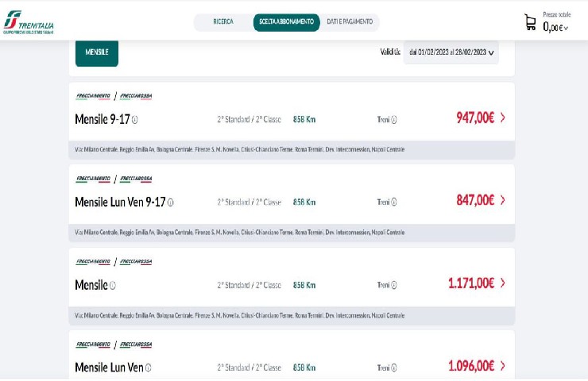Choose the 1.171,00€ Mensile chevron

(x=503, y=283)
